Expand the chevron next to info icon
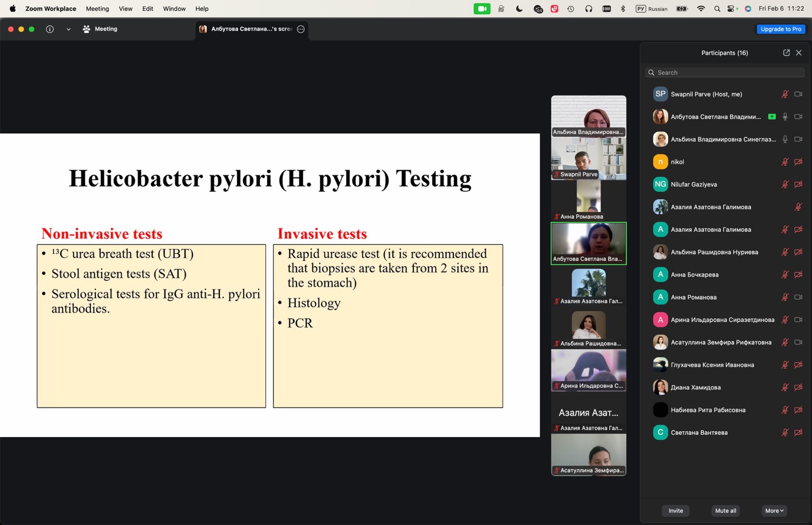This screenshot has width=812, height=525. pyautogui.click(x=68, y=29)
